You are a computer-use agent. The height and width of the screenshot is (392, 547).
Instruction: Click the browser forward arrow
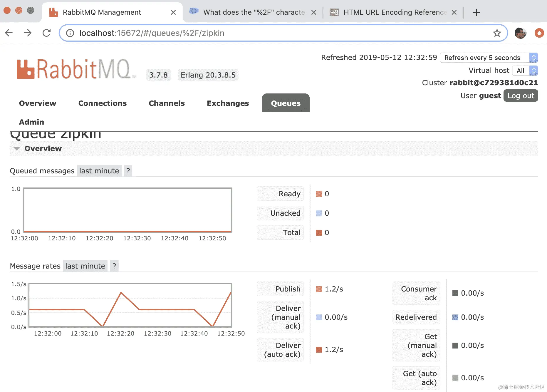[x=28, y=33]
